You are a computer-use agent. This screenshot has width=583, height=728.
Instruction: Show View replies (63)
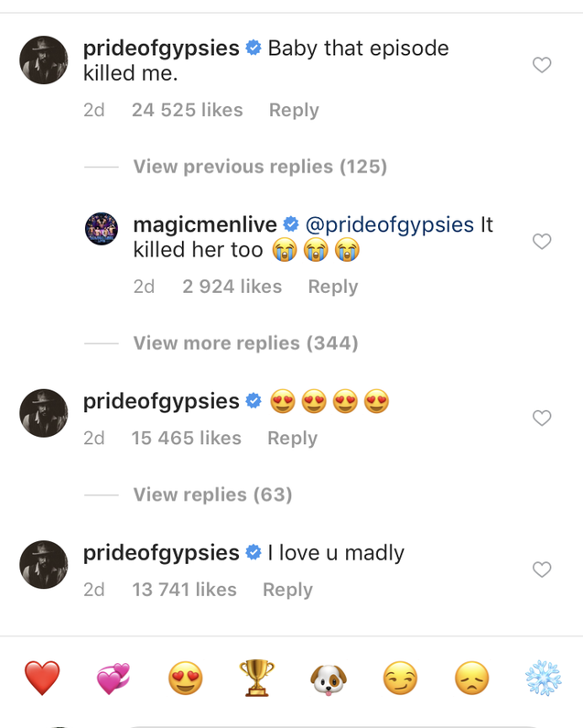(x=212, y=494)
